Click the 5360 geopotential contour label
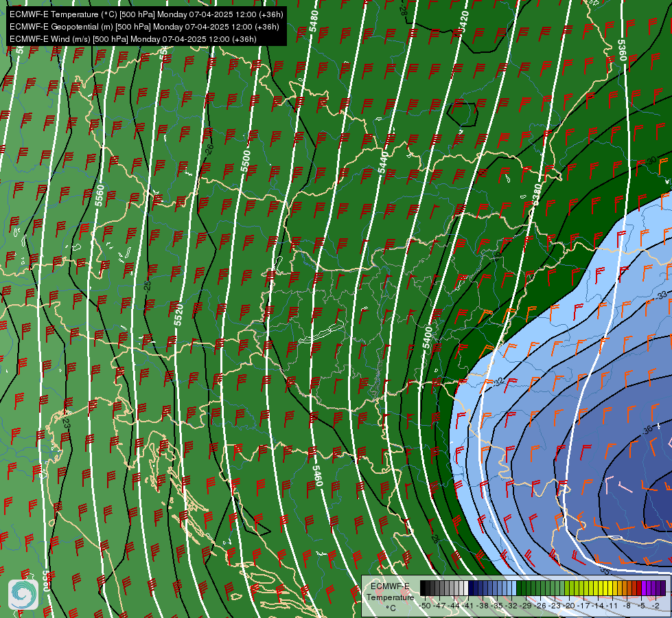Image resolution: width=672 pixels, height=618 pixels. (622, 50)
